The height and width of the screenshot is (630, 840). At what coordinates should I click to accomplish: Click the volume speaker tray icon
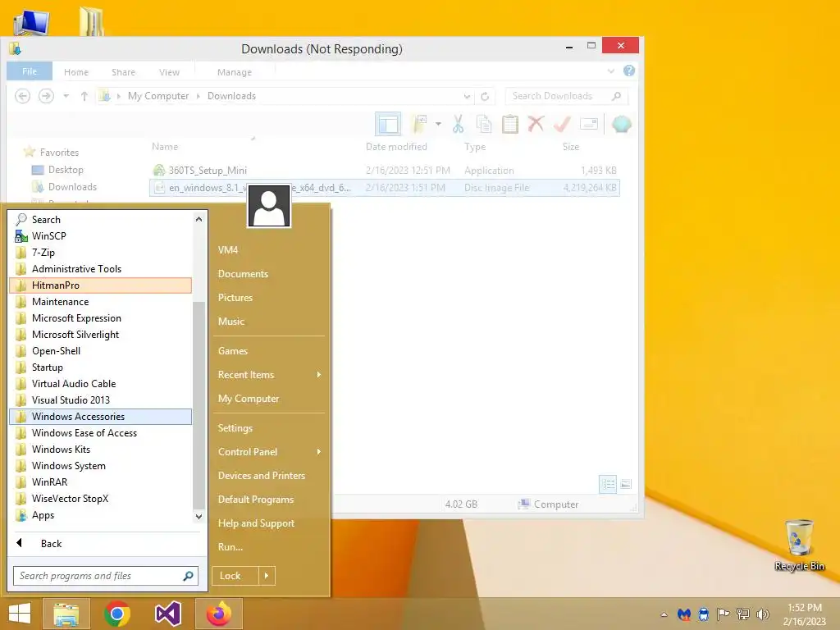[762, 614]
